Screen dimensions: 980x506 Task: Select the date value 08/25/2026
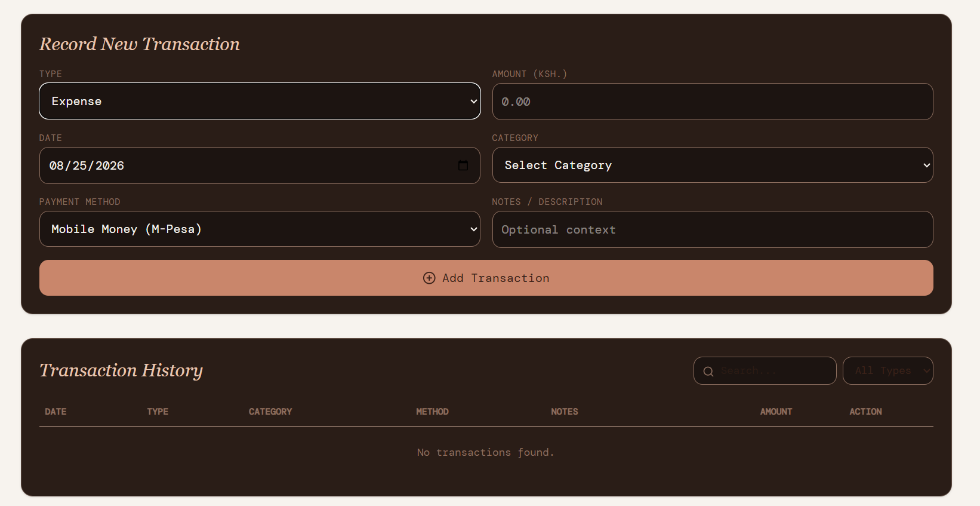click(87, 165)
